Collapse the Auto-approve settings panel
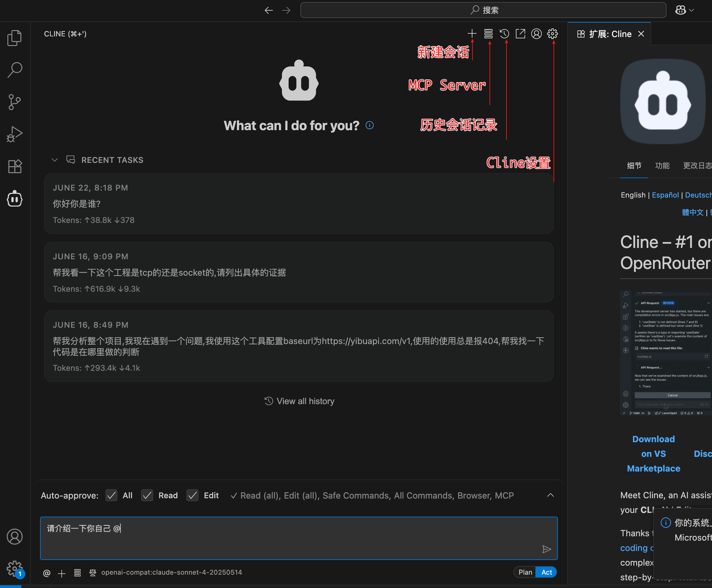 pyautogui.click(x=551, y=495)
